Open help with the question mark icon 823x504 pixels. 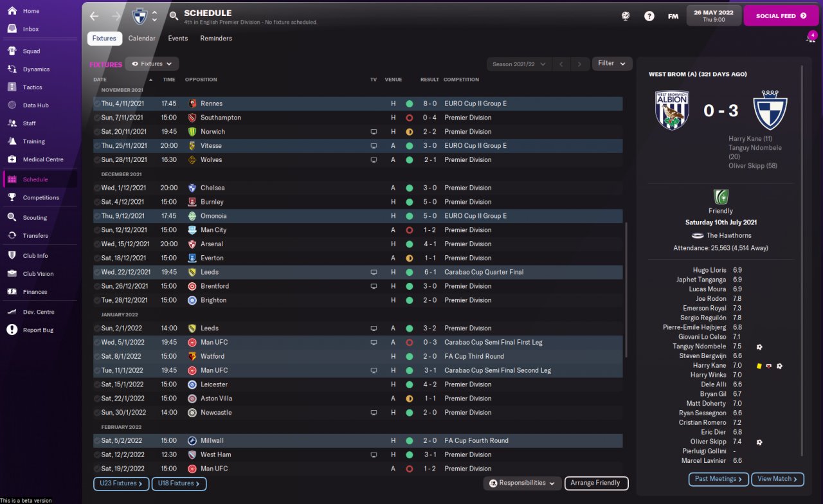coord(649,16)
